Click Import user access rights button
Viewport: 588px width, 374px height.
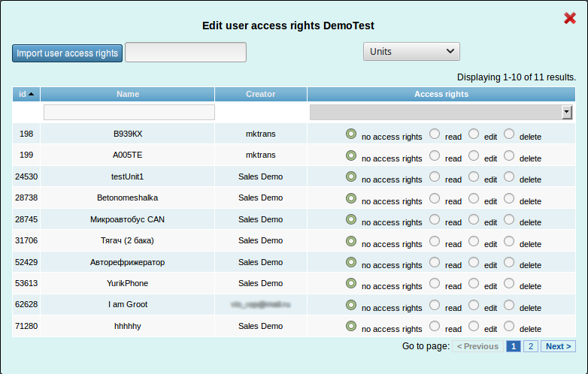point(67,53)
